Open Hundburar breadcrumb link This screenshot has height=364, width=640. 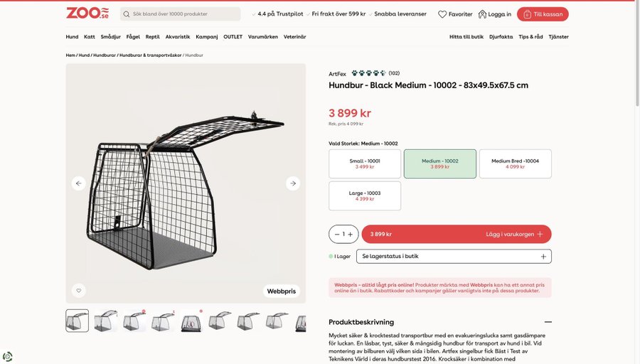click(x=104, y=55)
